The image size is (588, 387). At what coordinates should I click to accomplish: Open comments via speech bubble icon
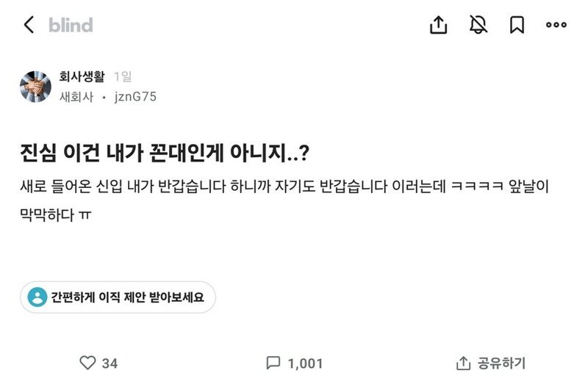pos(273,363)
